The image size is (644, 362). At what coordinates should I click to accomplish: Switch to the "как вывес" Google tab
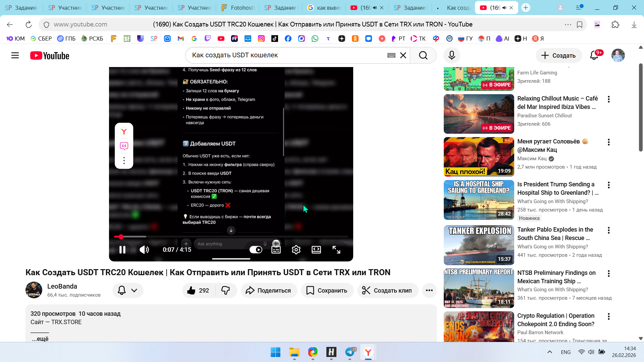tap(324, 8)
